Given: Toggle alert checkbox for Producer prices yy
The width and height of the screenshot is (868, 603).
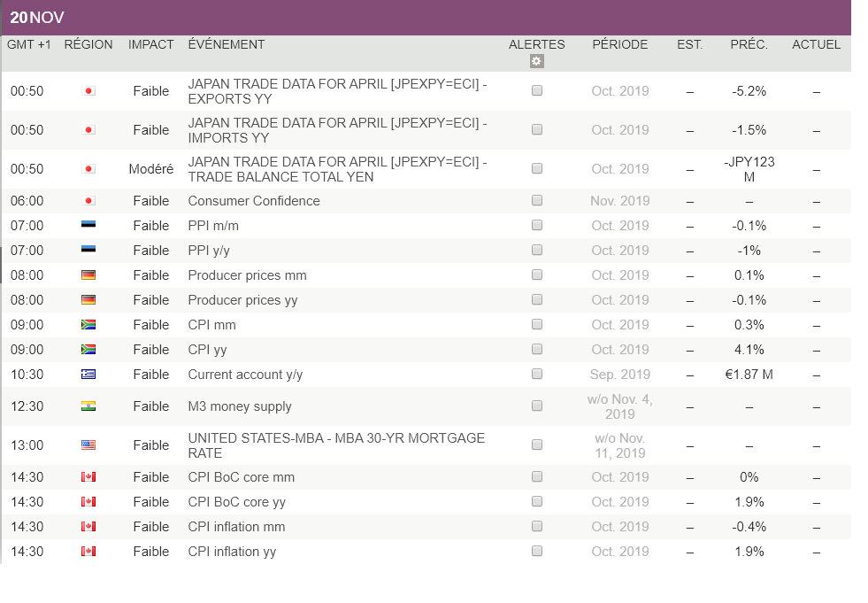Looking at the screenshot, I should pyautogui.click(x=537, y=300).
